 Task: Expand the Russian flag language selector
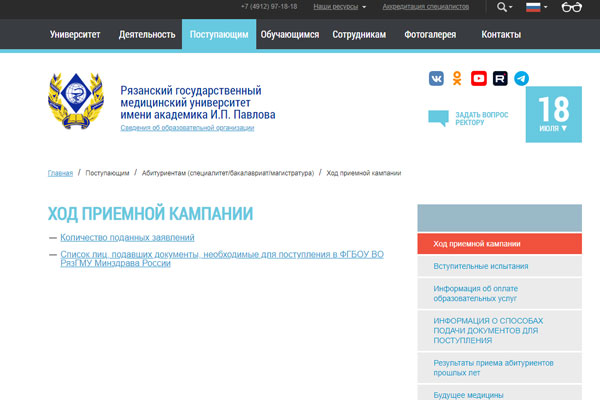537,8
